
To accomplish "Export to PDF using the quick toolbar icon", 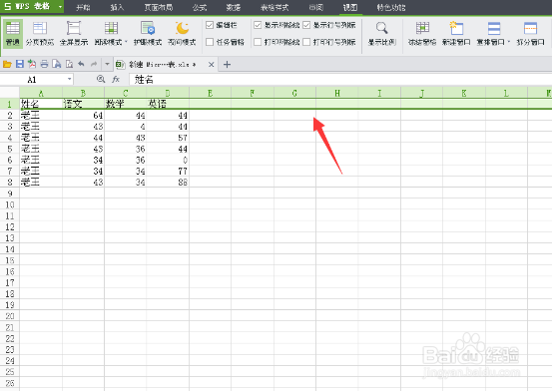I will [x=32, y=64].
